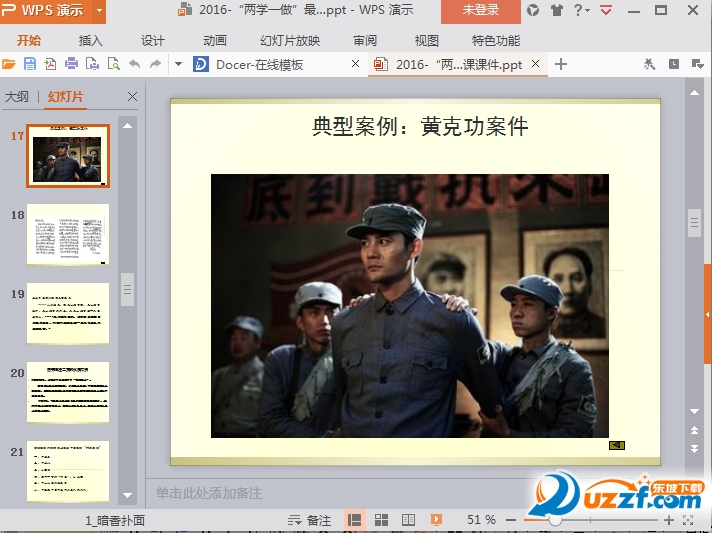Switch to normal view icon
Screen dimensions: 712x533
pyautogui.click(x=354, y=520)
